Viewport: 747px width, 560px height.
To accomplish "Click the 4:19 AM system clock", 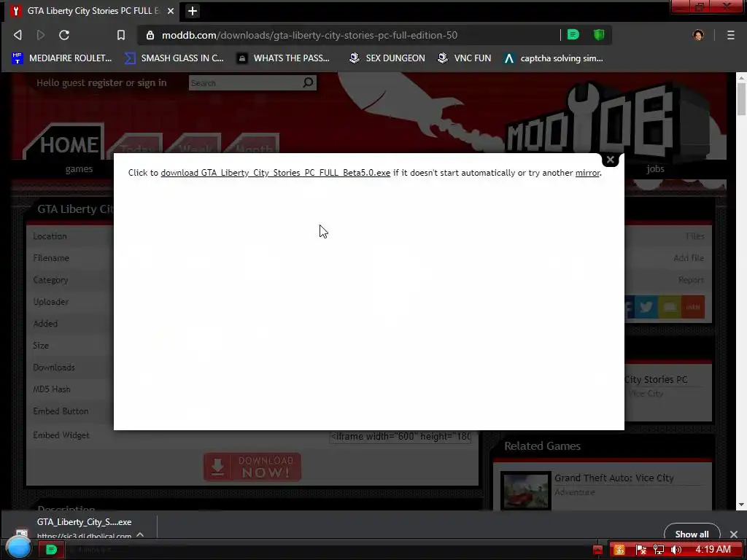I will tap(713, 550).
